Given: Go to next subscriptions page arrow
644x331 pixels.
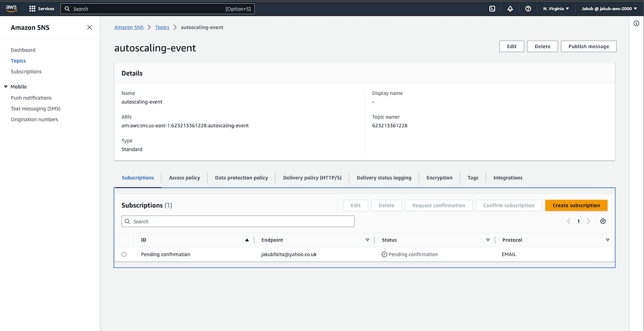Looking at the screenshot, I should click(588, 221).
